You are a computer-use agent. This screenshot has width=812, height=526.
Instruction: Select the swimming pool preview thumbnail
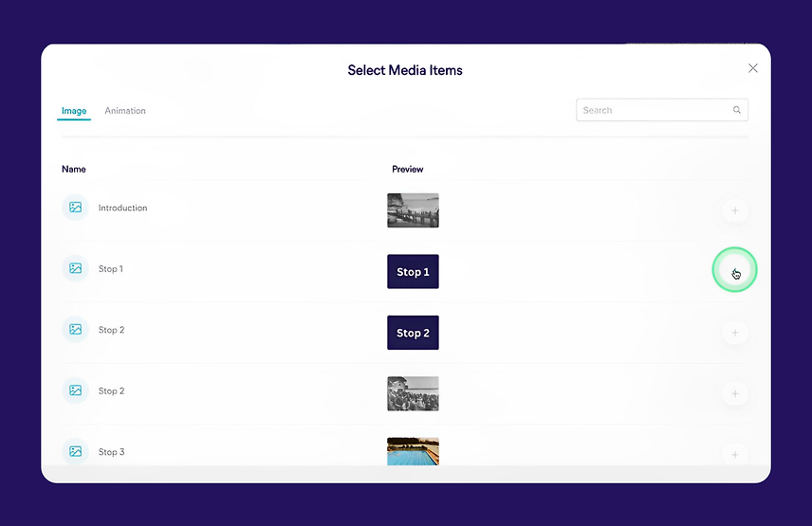(413, 451)
